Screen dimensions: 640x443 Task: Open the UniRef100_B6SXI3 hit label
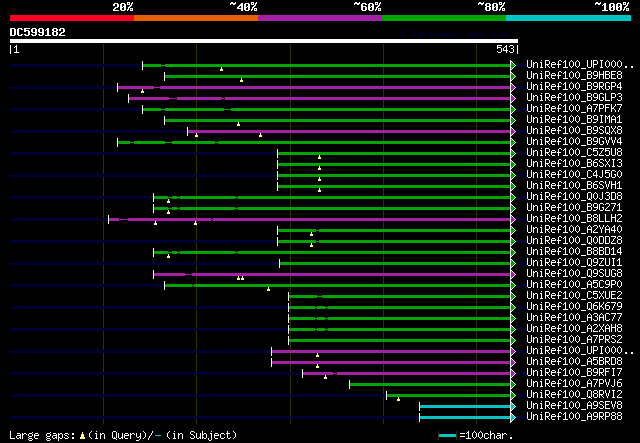coord(574,163)
